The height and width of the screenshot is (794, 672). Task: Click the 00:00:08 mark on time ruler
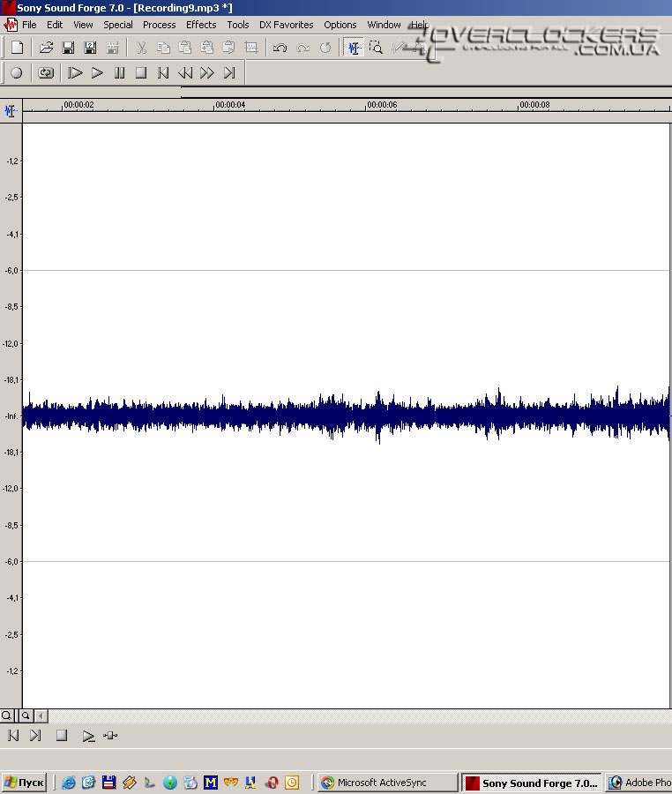coord(534,105)
